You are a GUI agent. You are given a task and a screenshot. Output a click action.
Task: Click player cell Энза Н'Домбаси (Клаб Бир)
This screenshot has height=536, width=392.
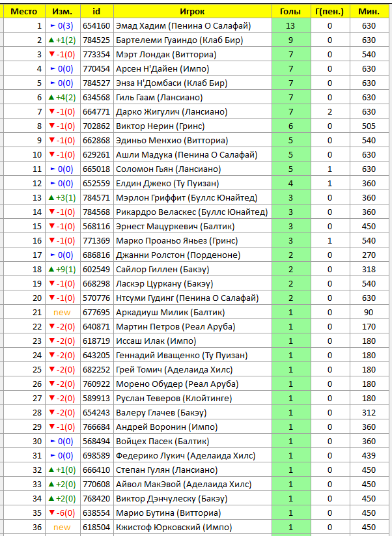192,83
